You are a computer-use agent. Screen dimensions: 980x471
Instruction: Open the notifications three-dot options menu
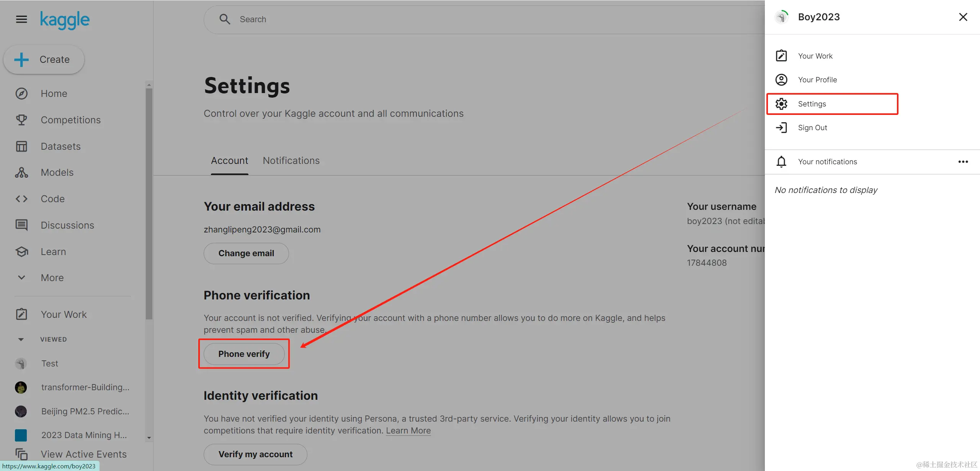[x=963, y=162]
